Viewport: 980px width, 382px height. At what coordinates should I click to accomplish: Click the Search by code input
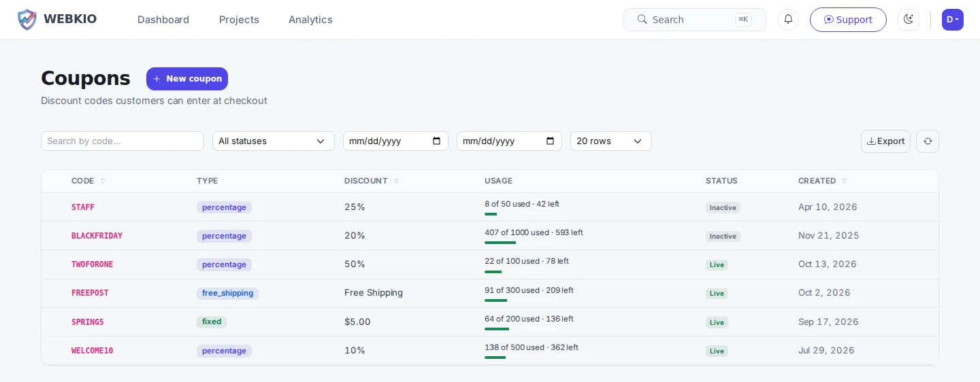point(122,141)
